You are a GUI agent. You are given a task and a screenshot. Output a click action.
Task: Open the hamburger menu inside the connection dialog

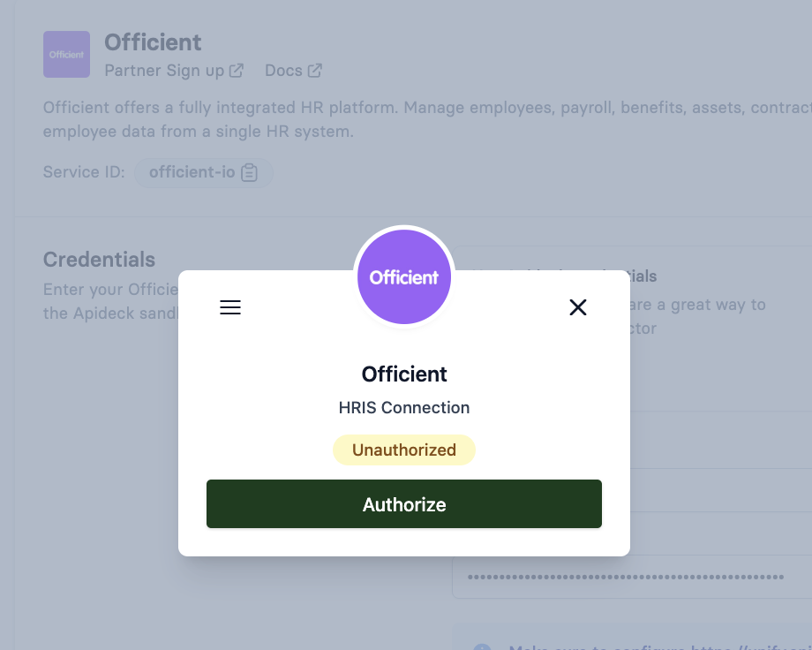[230, 307]
